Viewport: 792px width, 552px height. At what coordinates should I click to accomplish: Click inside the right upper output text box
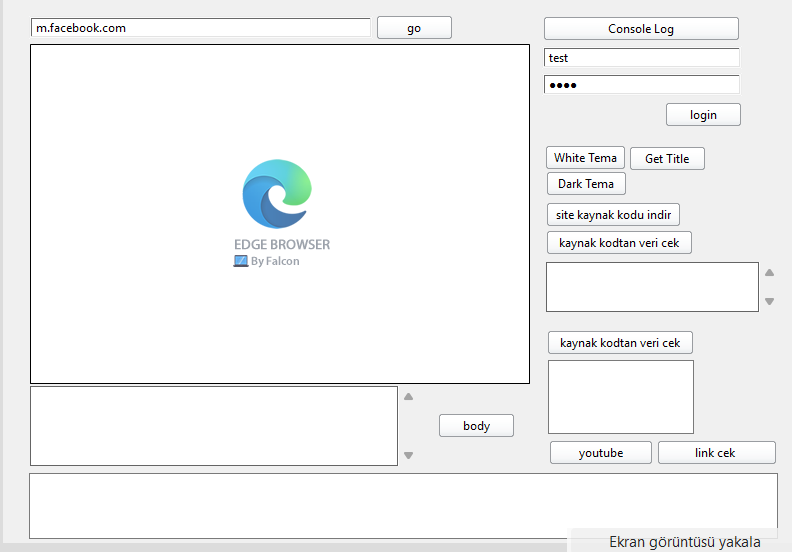652,287
